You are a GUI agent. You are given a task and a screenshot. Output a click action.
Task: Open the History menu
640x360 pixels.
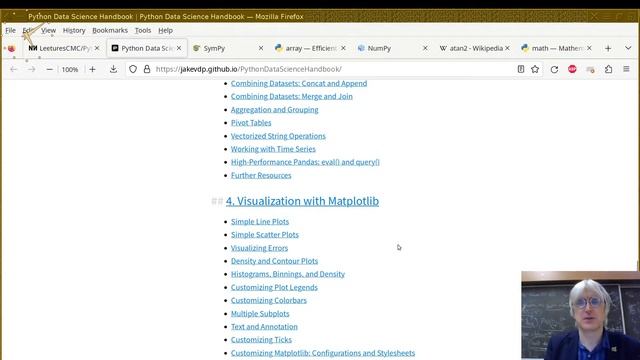pyautogui.click(x=74, y=30)
